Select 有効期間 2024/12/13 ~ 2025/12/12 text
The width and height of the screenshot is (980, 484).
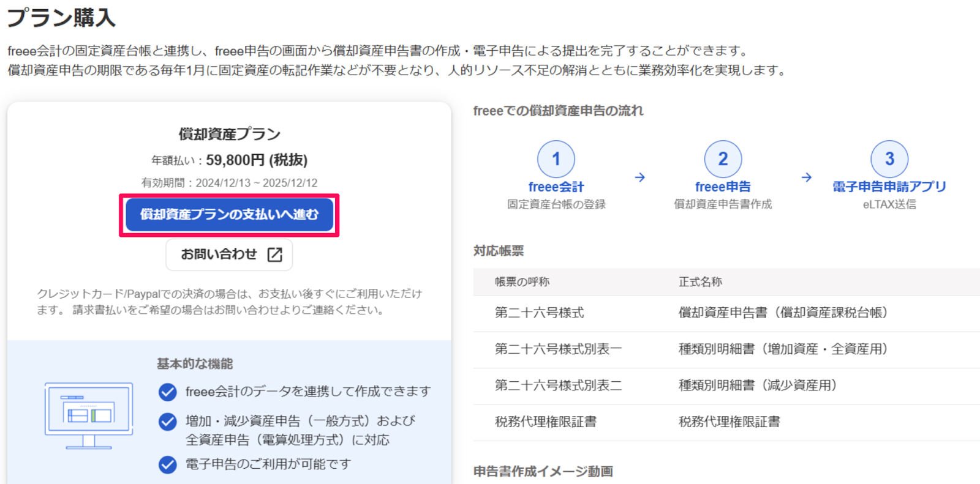click(x=230, y=183)
